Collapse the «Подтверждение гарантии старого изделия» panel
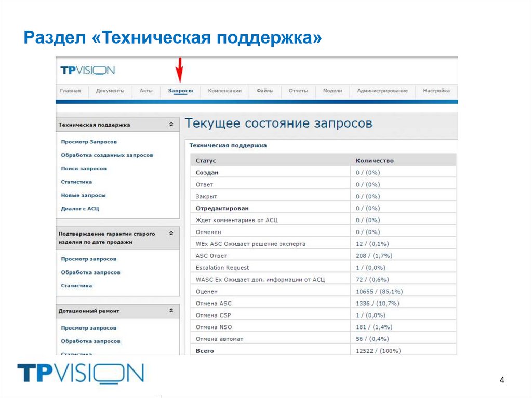Screen dimensions: 532x398 point(171,234)
